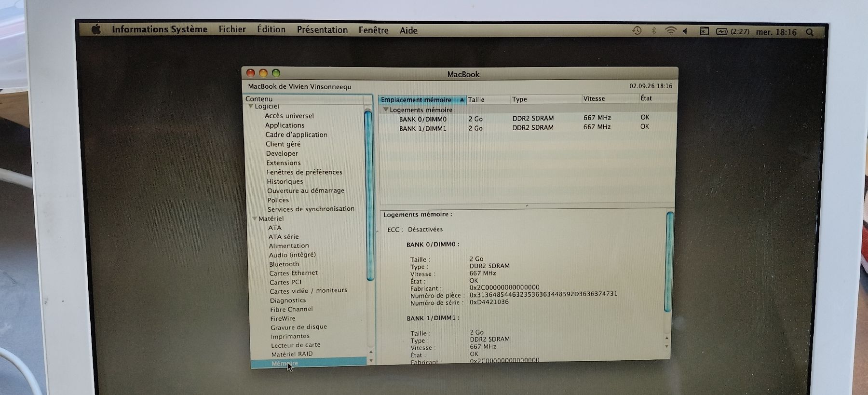Viewport: 868px width, 395px height.
Task: Collapse the Logiciel section
Action: click(251, 107)
